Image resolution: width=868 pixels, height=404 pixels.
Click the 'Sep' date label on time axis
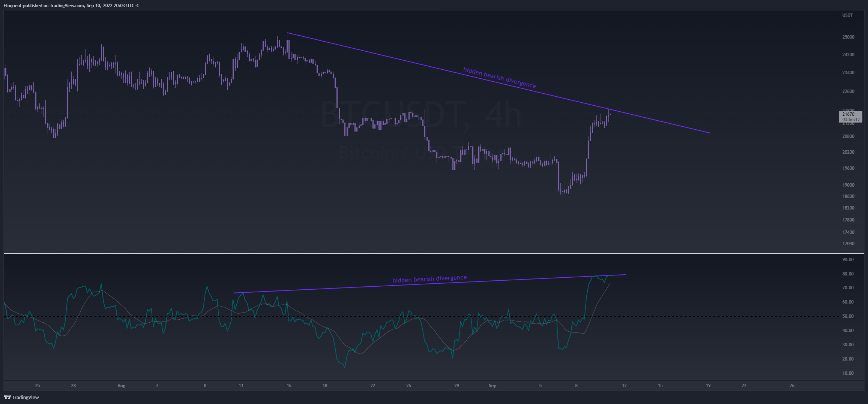pos(493,386)
